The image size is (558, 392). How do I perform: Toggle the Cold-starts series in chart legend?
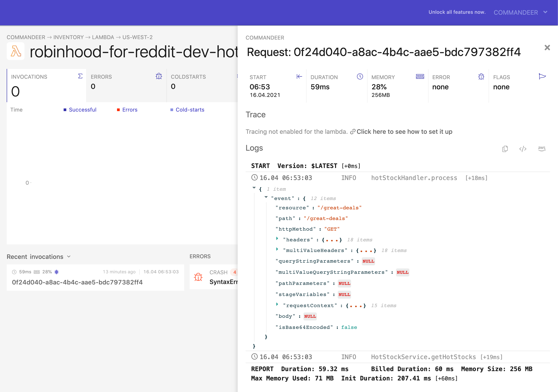(187, 110)
